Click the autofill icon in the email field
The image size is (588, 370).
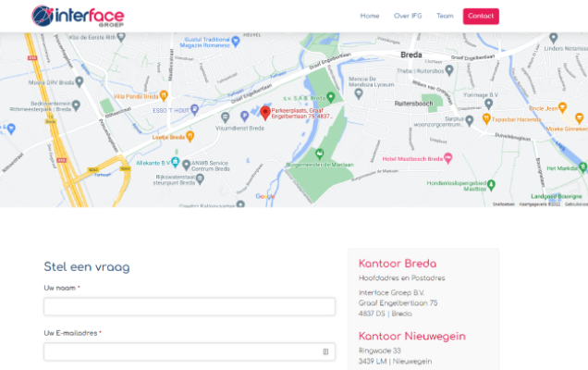[325, 351]
